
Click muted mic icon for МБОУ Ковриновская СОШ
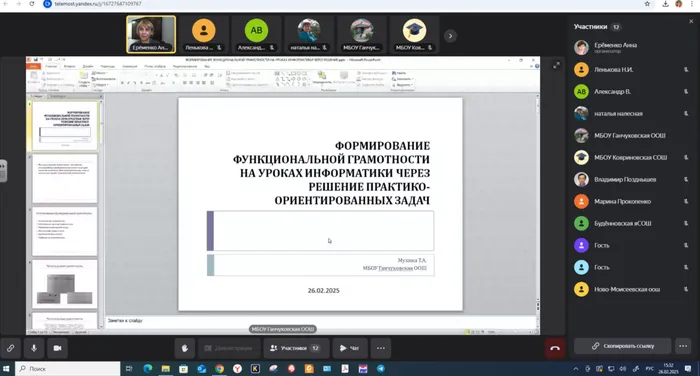pyautogui.click(x=686, y=157)
